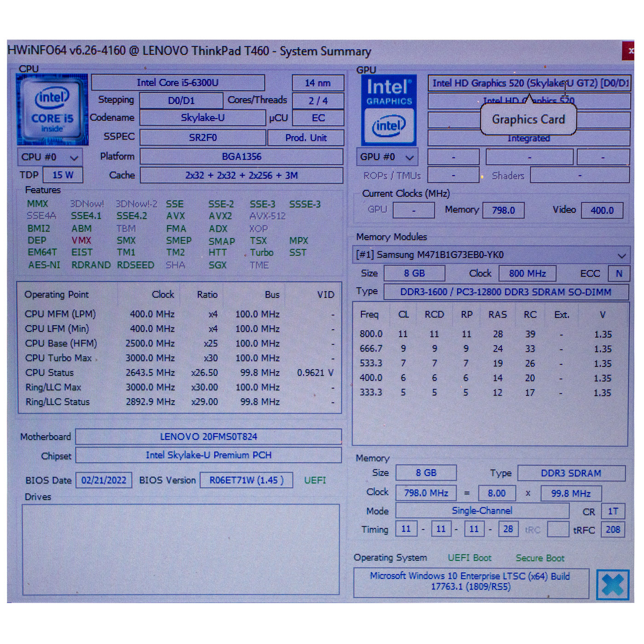
Task: Close the summary with blue X button
Action: click(x=613, y=585)
